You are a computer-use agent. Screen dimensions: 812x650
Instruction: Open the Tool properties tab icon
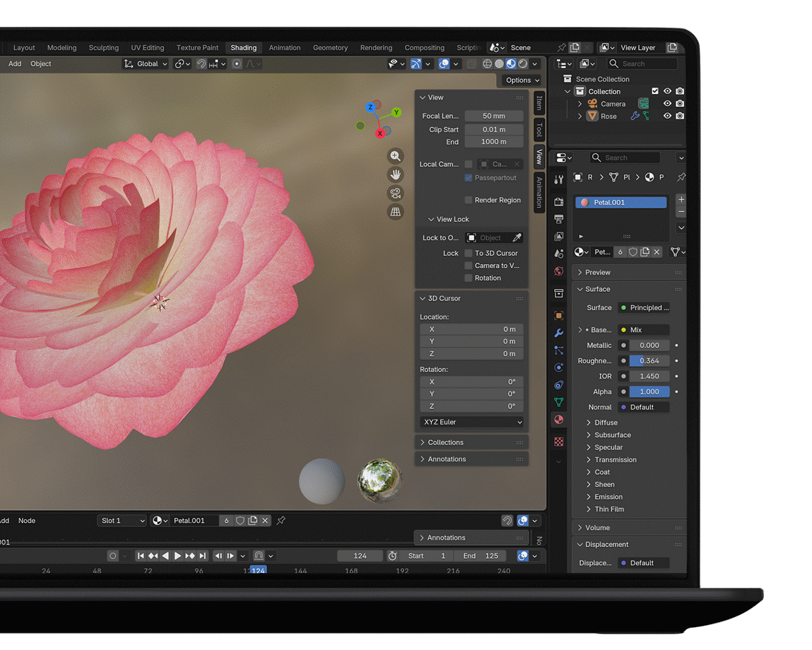559,180
